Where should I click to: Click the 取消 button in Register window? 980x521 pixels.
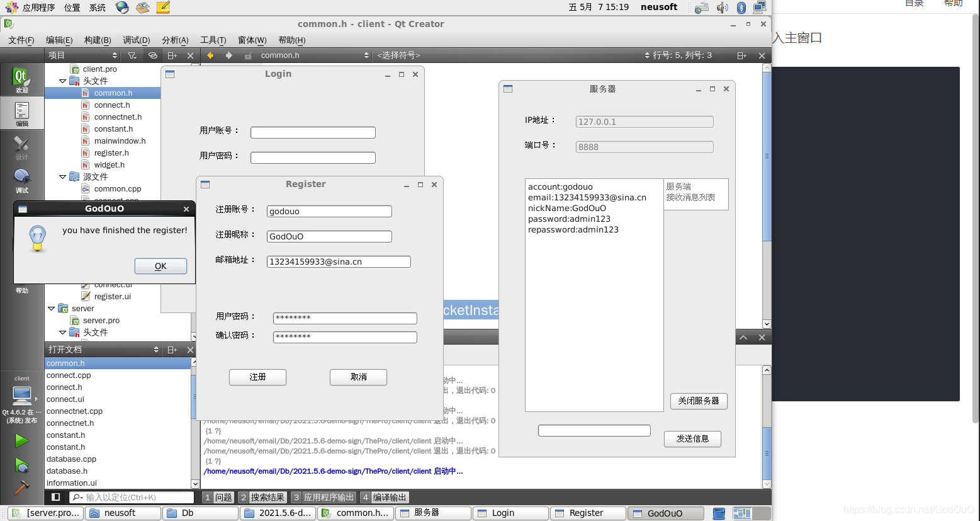coord(358,377)
